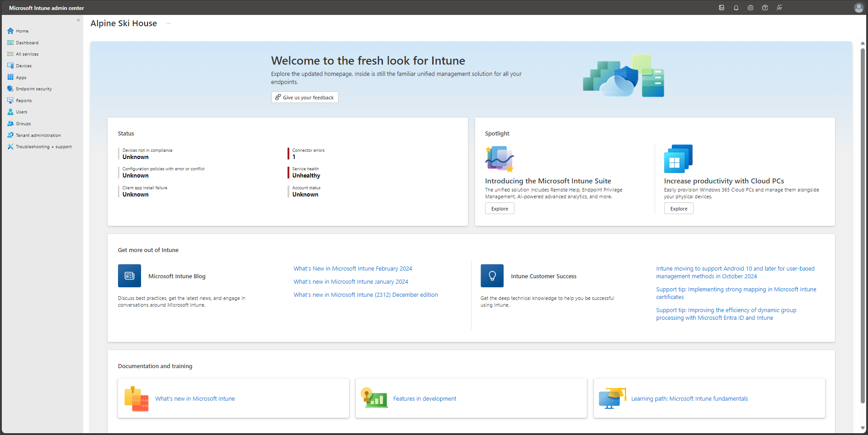868x435 pixels.
Task: Select Home in the sidebar menu
Action: [x=21, y=31]
